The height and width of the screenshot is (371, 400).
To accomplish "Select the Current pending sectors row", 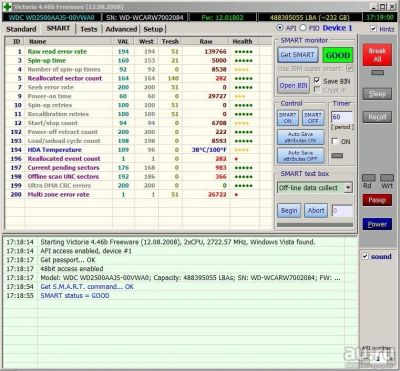I will pyautogui.click(x=138, y=168).
